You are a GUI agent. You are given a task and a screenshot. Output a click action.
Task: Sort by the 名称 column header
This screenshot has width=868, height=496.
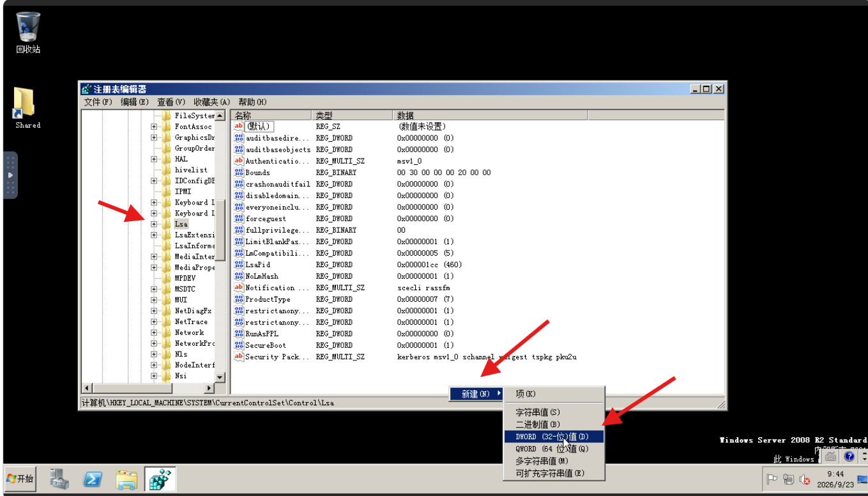[x=271, y=115]
